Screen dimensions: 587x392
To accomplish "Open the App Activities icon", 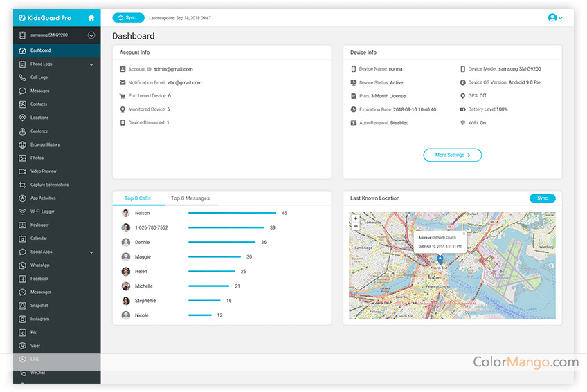I will point(22,198).
